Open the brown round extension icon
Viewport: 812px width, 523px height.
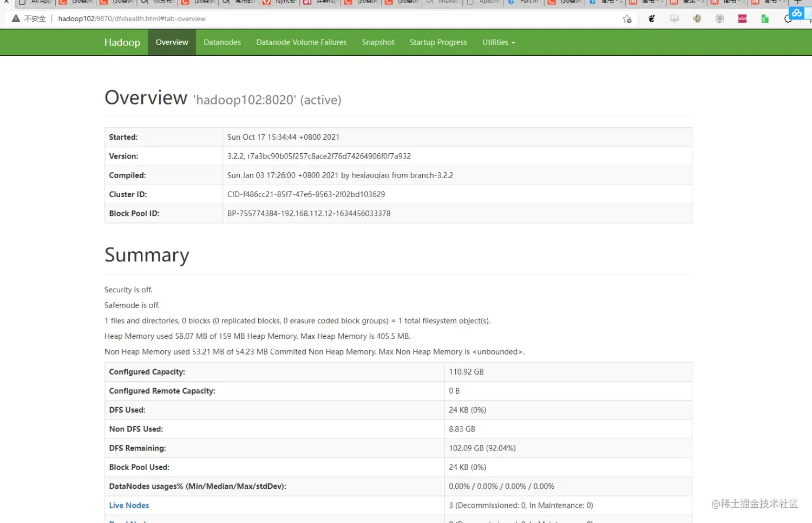click(697, 19)
